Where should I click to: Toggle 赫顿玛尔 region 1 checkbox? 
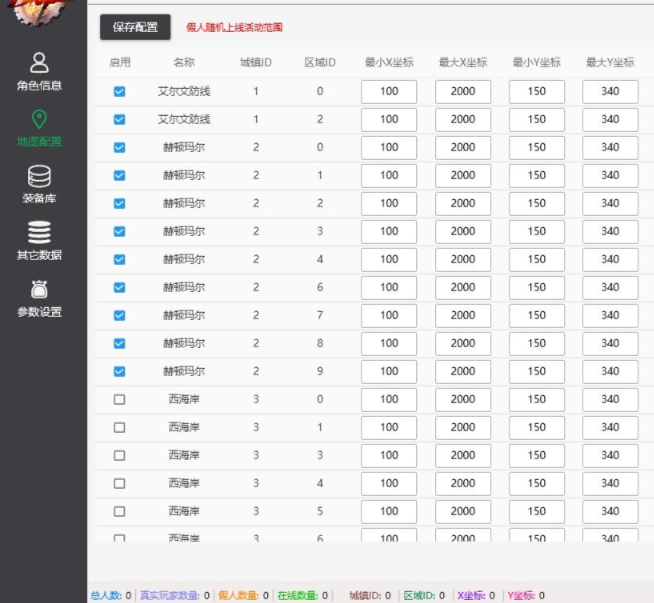click(x=119, y=175)
